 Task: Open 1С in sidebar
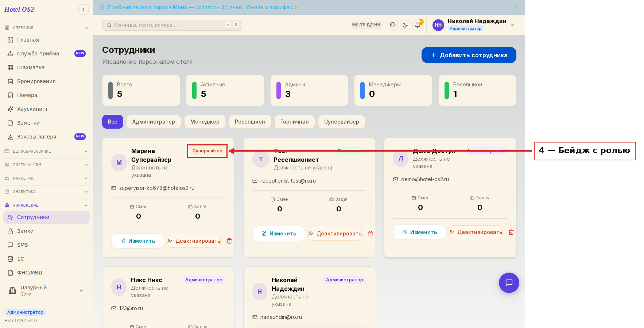46,259
